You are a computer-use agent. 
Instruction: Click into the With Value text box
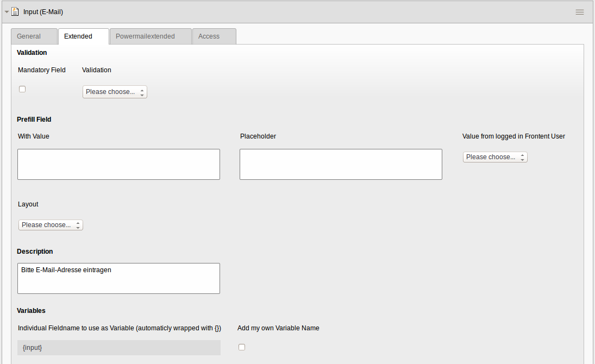click(118, 164)
